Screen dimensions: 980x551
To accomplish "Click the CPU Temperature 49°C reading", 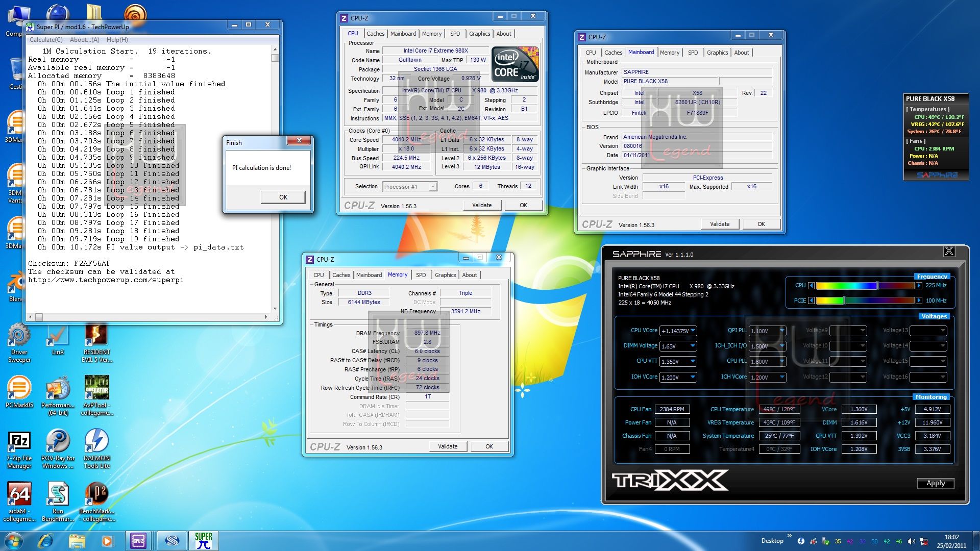I will tap(779, 409).
